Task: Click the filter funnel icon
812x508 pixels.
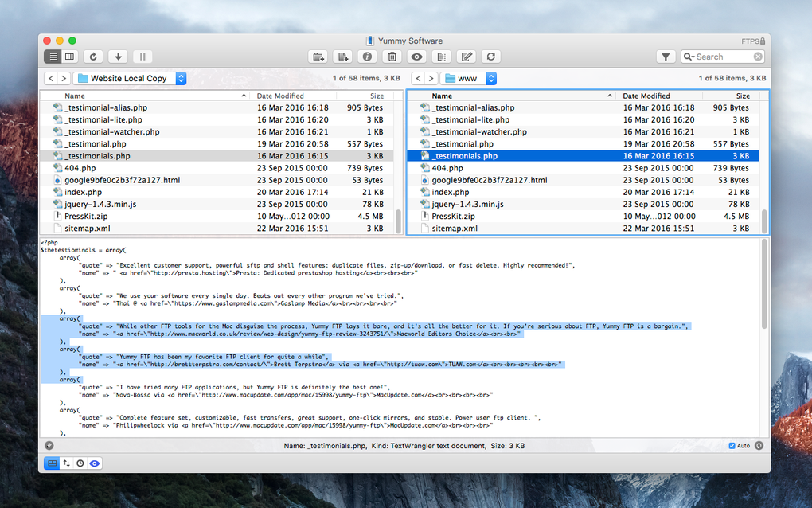Action: 666,57
